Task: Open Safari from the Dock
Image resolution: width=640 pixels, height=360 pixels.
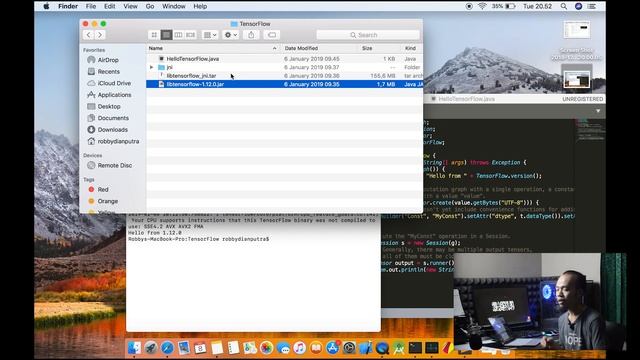Action: pyautogui.click(x=167, y=348)
